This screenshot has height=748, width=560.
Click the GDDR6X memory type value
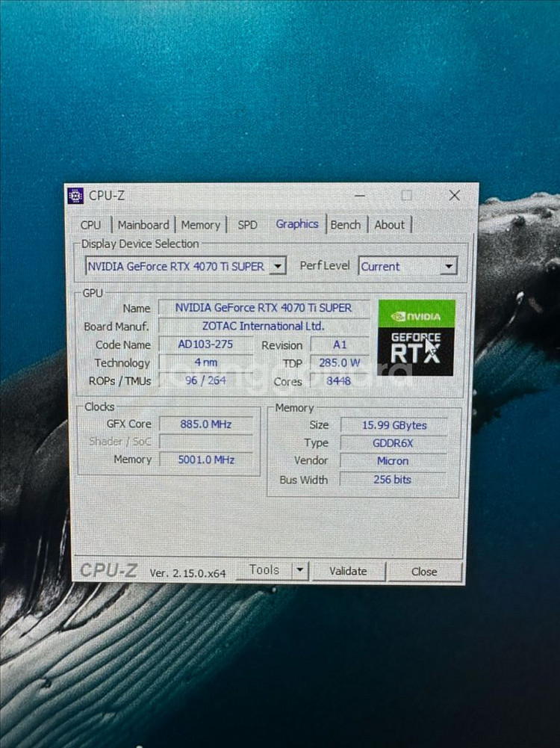[393, 443]
